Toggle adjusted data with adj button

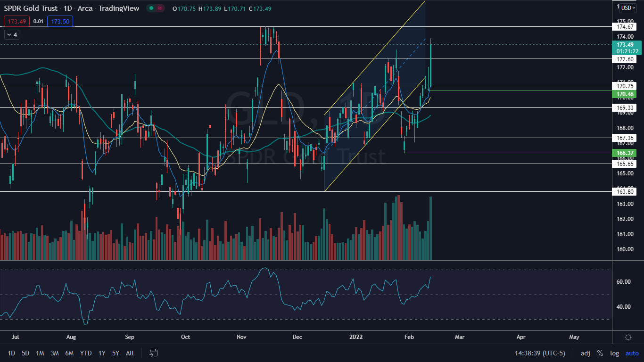585,353
